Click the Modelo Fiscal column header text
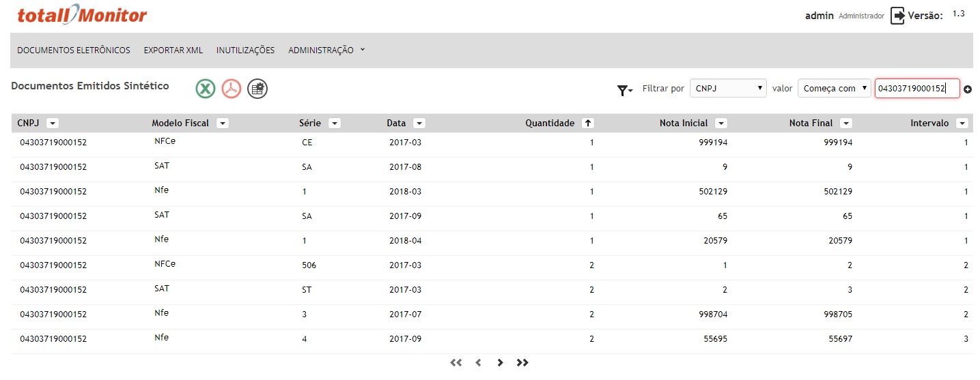Viewport: 980px width, 380px height. [180, 123]
